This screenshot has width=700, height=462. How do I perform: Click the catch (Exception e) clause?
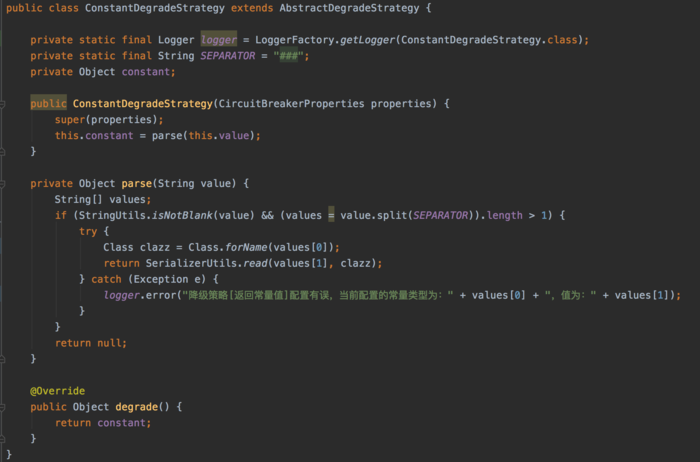pos(148,279)
